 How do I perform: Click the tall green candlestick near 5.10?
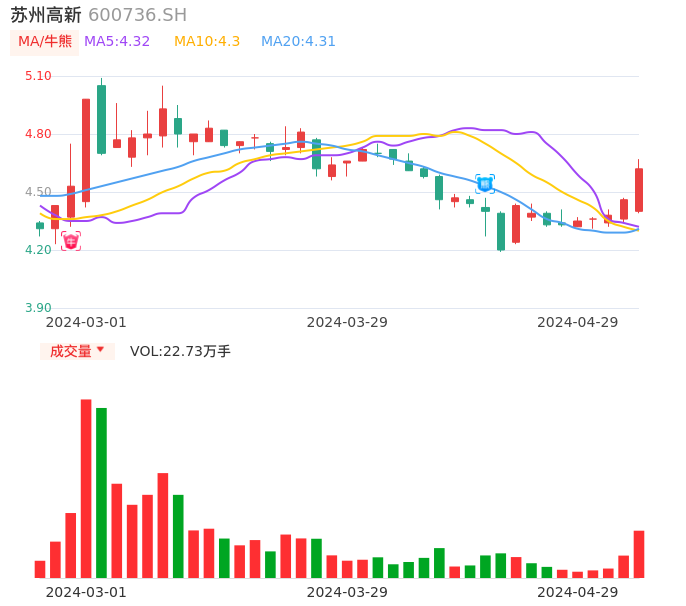tap(101, 119)
